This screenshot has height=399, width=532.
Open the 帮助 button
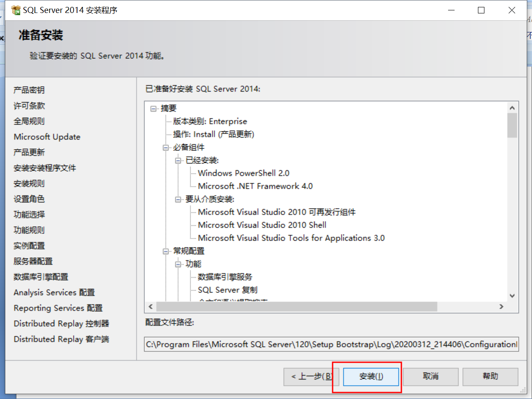click(490, 376)
